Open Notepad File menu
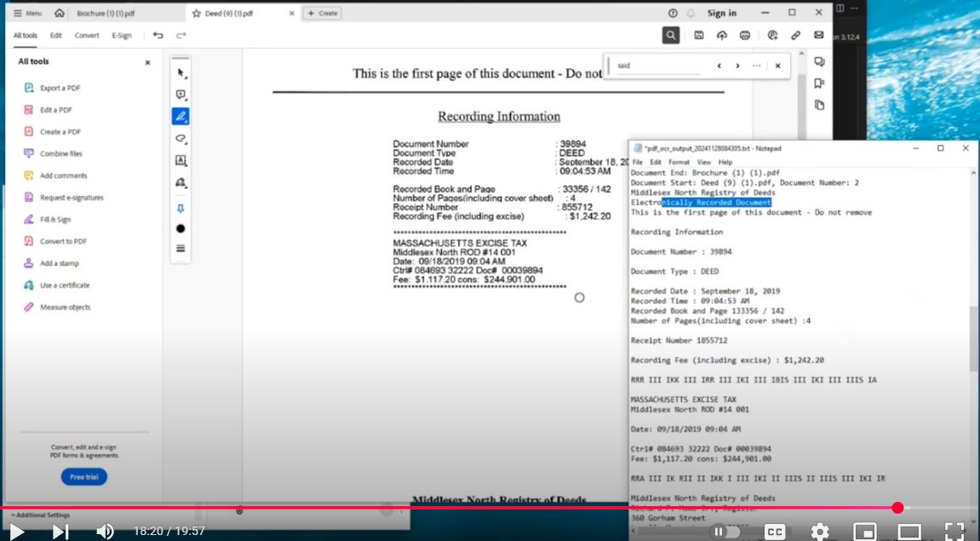Viewport: 980px width, 541px height. tap(638, 162)
